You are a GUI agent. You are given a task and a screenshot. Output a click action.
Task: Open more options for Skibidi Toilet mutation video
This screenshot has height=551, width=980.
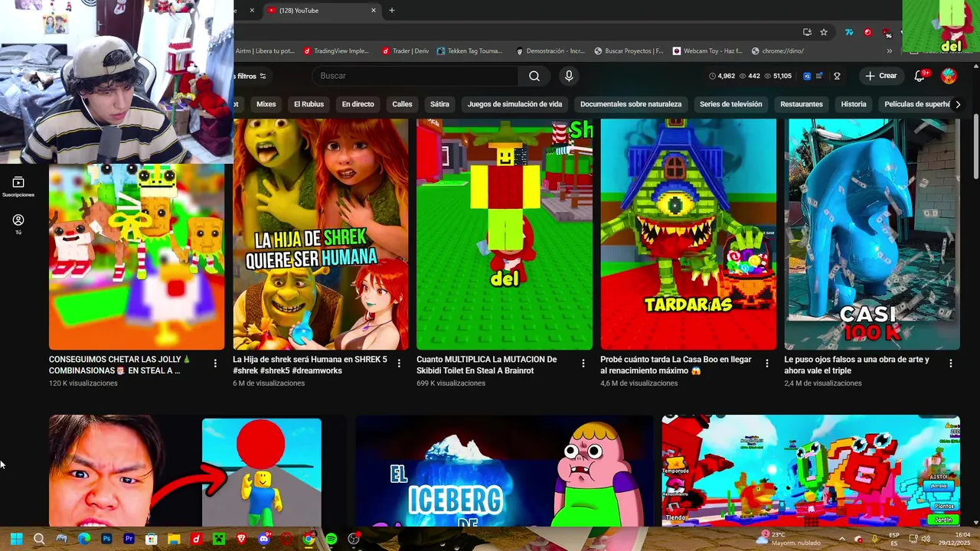[x=583, y=364]
